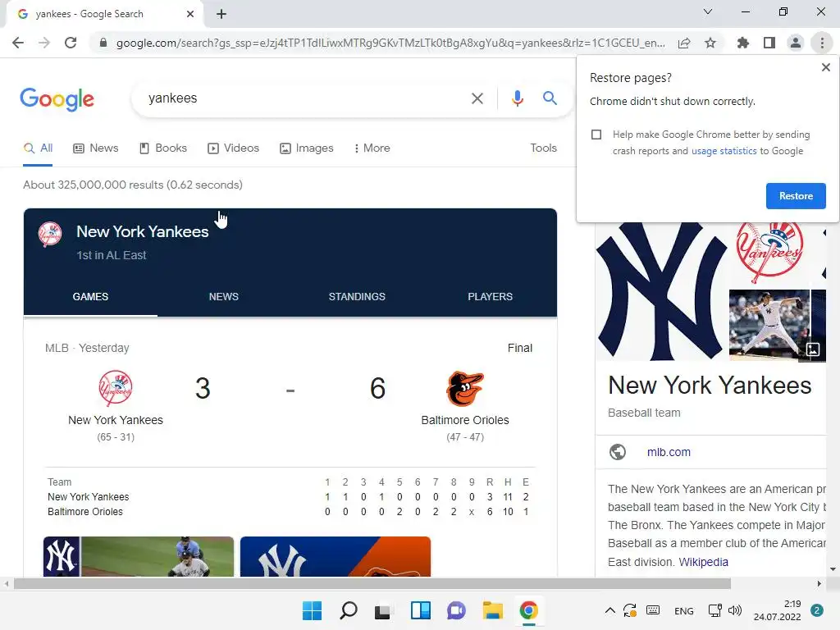Viewport: 840px width, 630px height.
Task: Click the vertical scrollbar down arrow
Action: coord(833,569)
